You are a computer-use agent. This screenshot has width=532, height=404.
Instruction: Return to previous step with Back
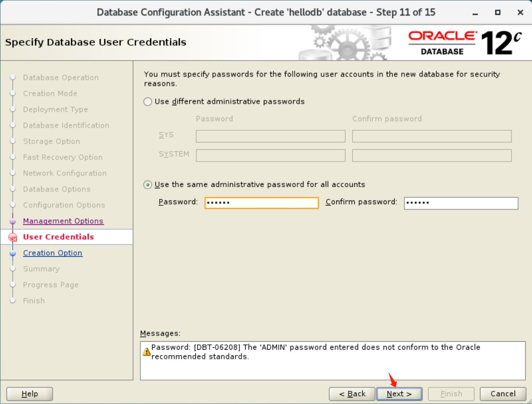point(352,394)
